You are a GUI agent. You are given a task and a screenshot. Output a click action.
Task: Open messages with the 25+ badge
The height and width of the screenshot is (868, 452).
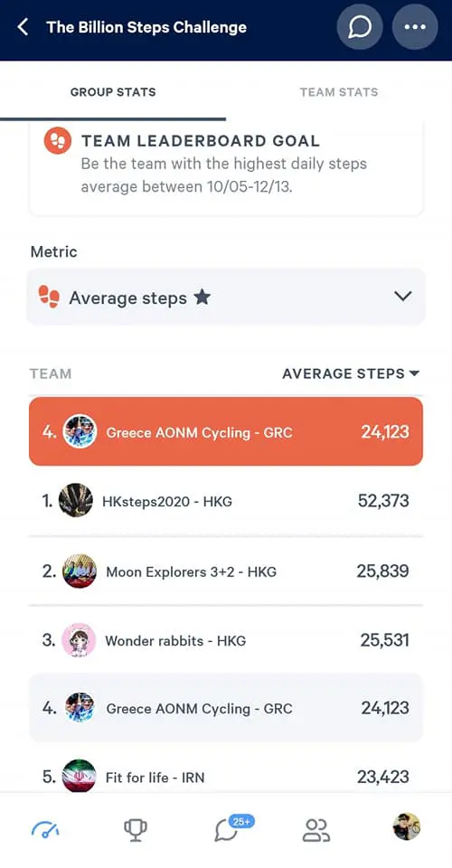[233, 827]
